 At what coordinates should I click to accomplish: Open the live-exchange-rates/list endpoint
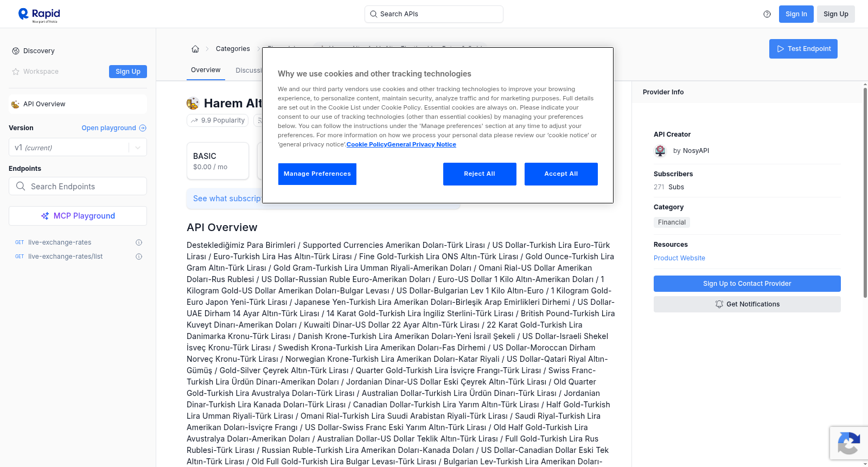point(65,257)
